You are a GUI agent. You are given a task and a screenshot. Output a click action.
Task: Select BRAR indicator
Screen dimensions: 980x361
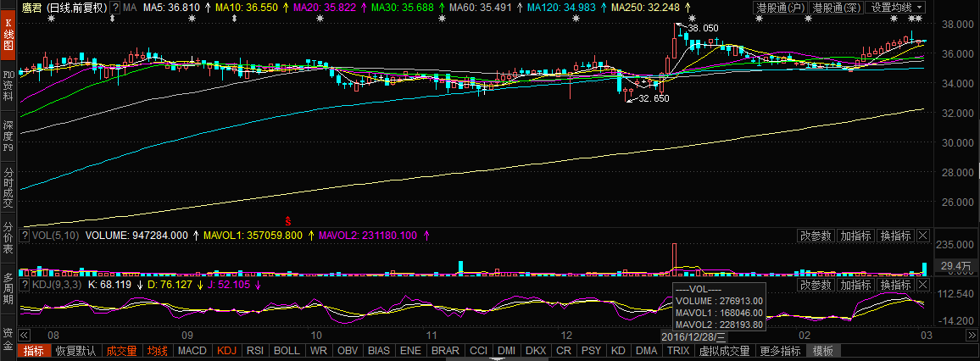[446, 351]
